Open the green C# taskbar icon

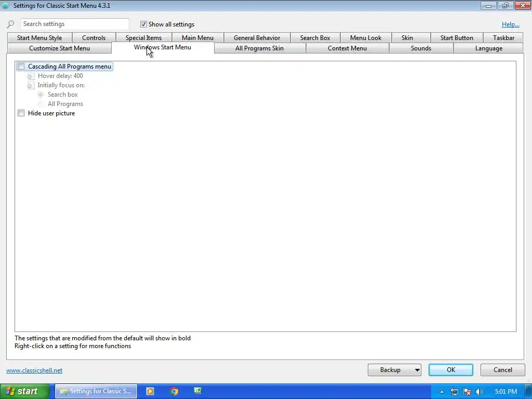[x=198, y=391]
